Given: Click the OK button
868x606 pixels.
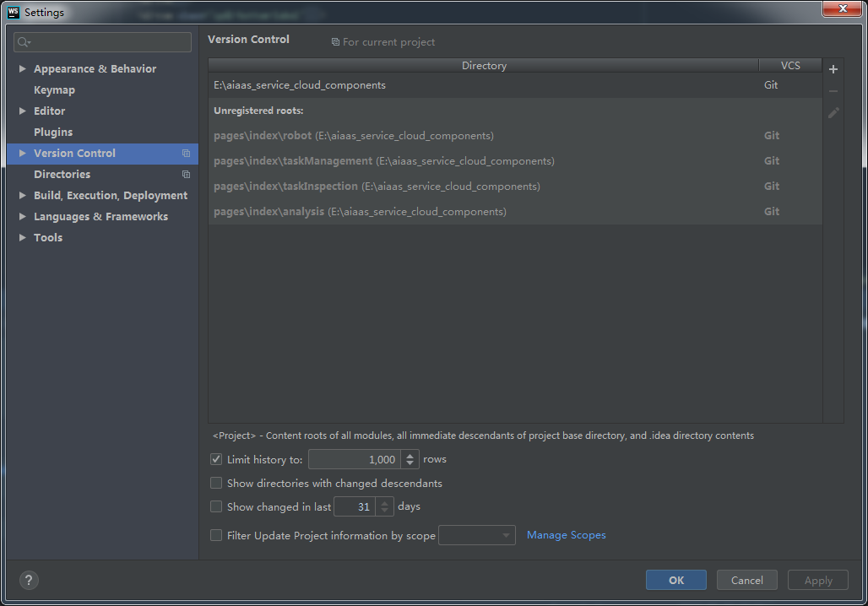Looking at the screenshot, I should 676,580.
